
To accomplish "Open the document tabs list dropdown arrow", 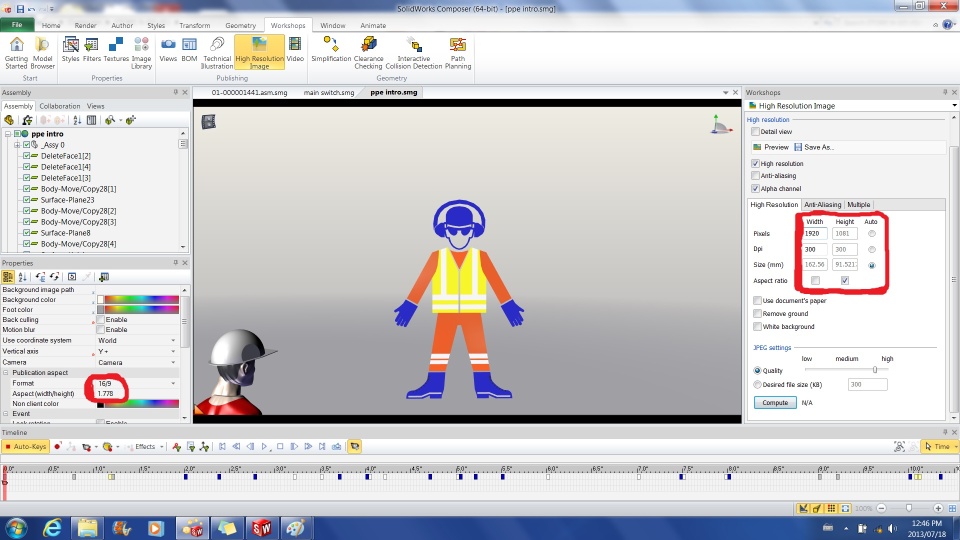I will point(726,92).
